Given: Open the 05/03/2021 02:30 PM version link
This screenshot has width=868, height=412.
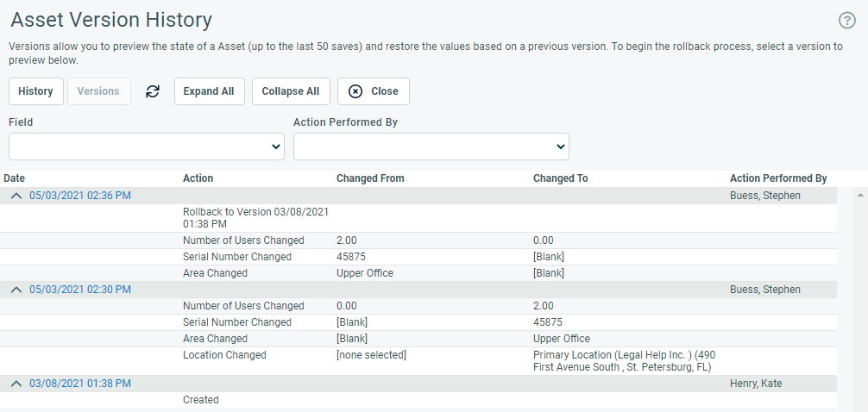Looking at the screenshot, I should click(80, 290).
